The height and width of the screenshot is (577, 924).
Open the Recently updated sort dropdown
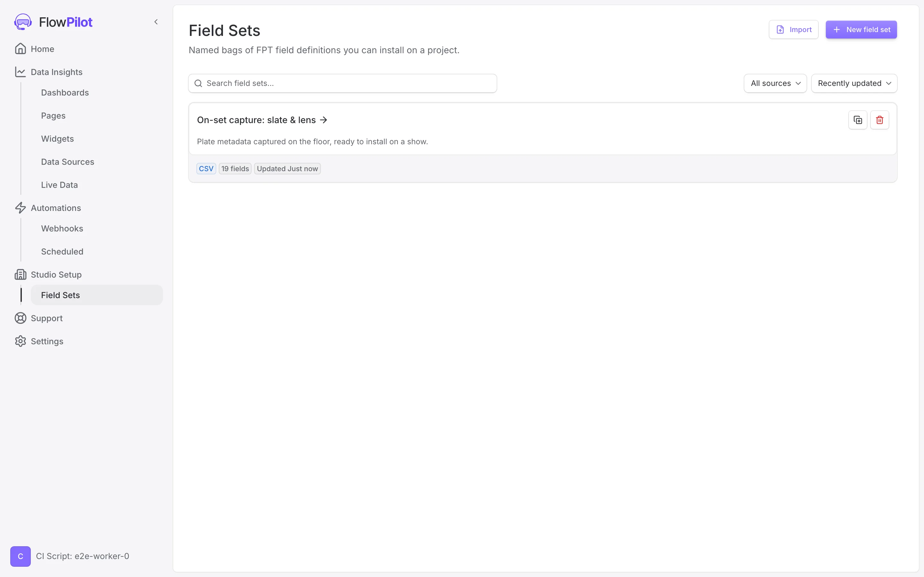coord(854,83)
